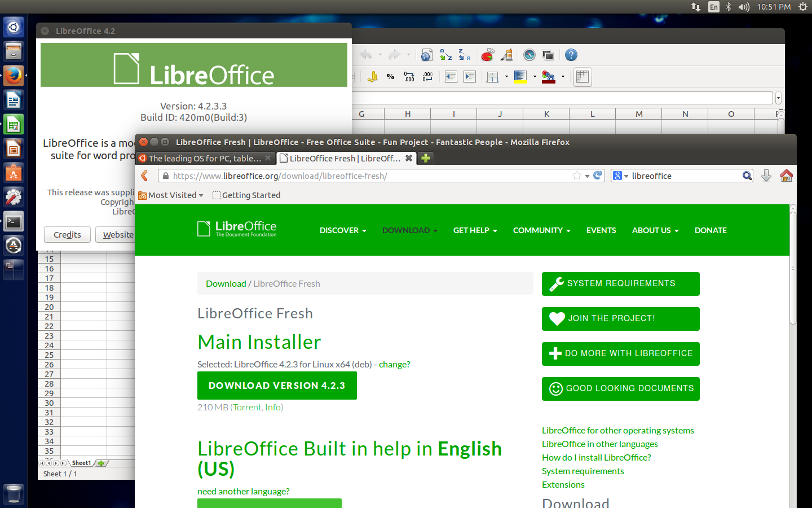Image resolution: width=812 pixels, height=508 pixels.
Task: Increase indent in Calc toolbar
Action: (470, 77)
